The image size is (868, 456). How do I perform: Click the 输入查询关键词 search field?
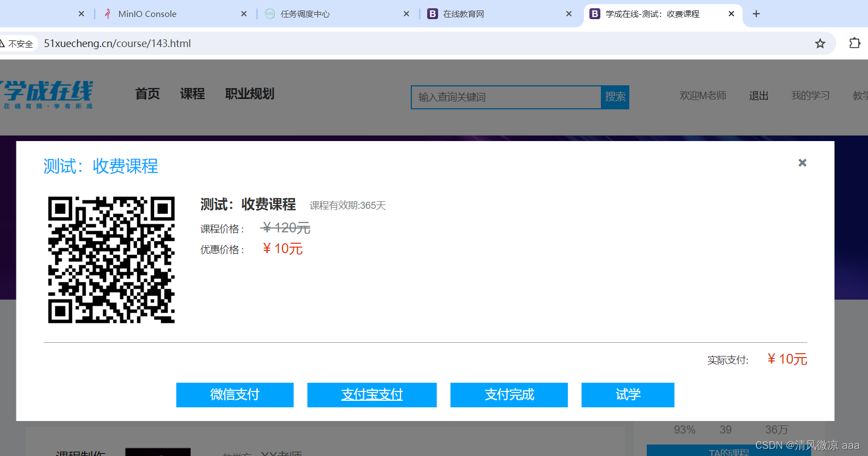506,97
